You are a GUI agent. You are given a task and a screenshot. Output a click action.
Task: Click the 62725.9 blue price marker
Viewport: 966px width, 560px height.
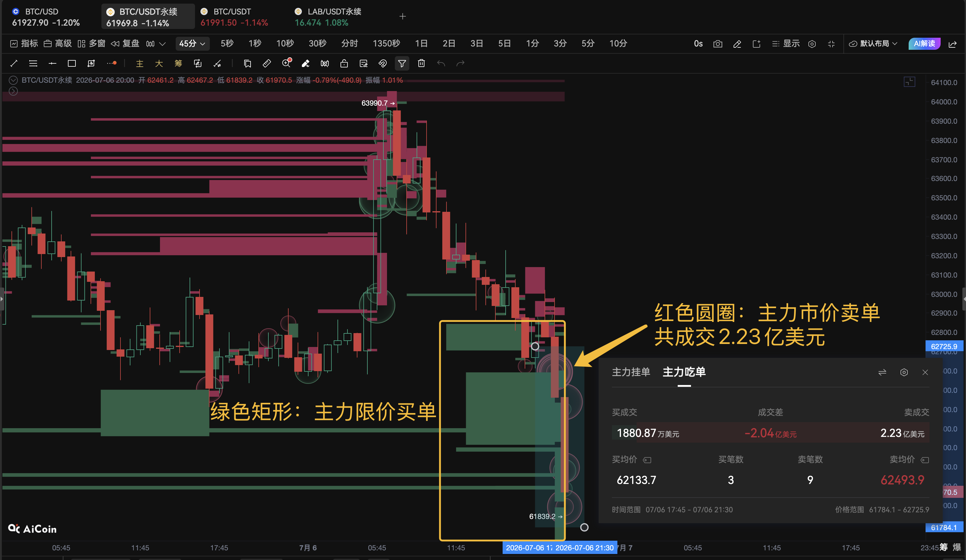(944, 346)
